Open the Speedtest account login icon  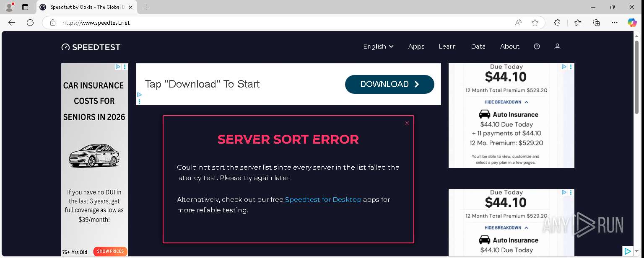coord(557,46)
